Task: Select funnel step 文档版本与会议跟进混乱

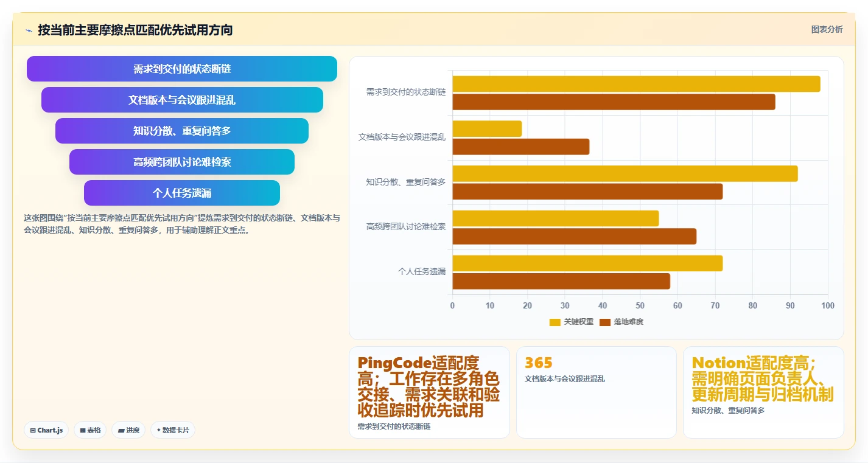Action: [x=182, y=100]
